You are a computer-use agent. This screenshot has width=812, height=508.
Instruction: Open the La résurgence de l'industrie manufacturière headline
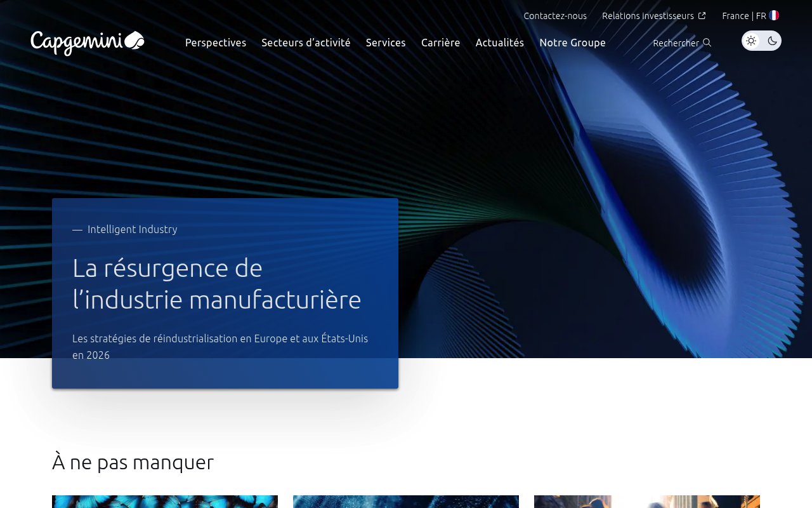coord(217,284)
